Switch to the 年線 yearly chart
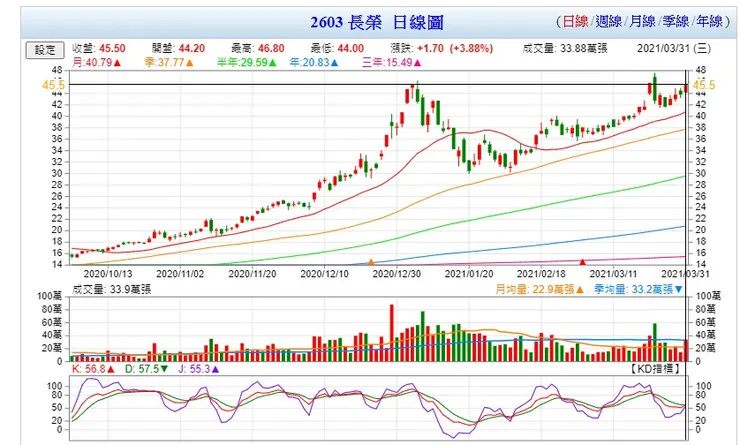 [710, 21]
